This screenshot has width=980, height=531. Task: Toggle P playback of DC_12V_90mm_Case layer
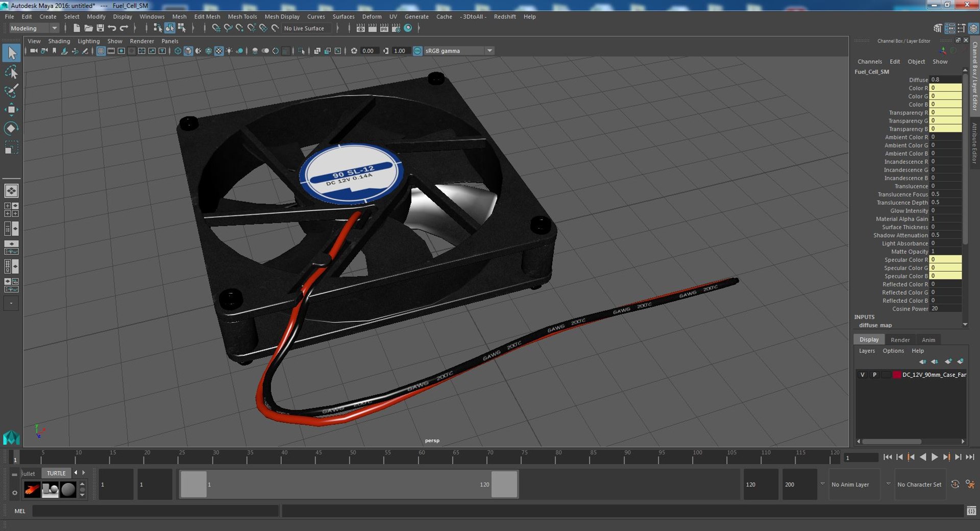(874, 375)
